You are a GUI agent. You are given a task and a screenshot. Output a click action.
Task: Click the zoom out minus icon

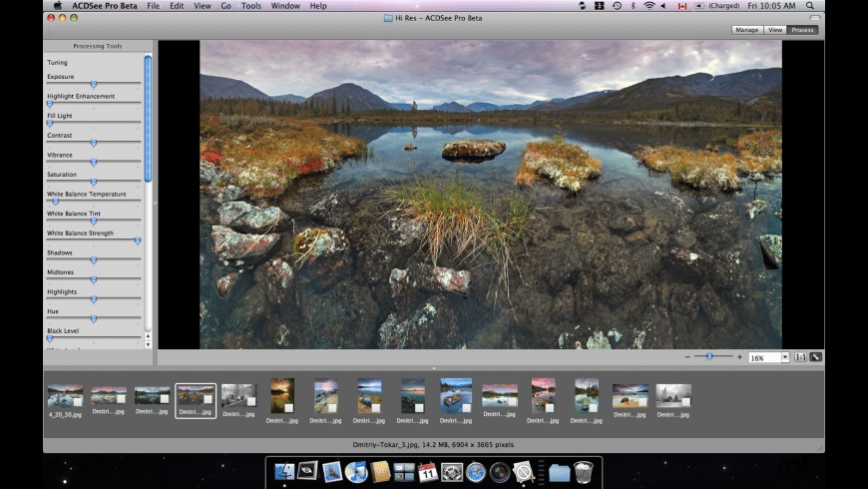687,357
